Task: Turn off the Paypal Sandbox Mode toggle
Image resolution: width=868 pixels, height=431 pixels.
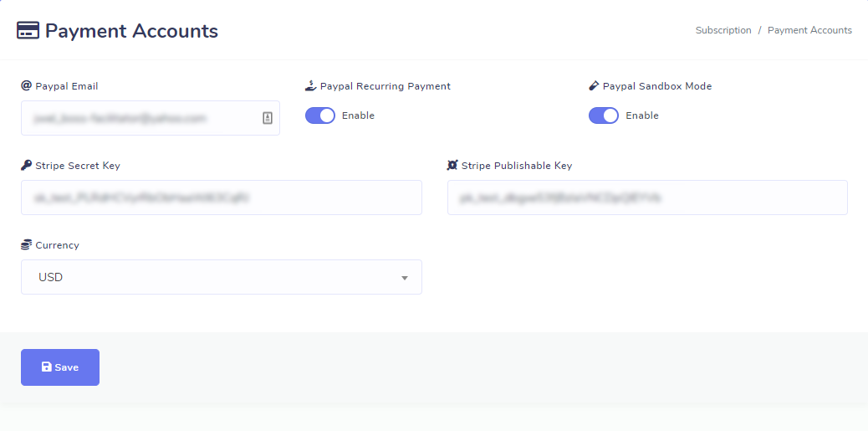Action: (604, 115)
